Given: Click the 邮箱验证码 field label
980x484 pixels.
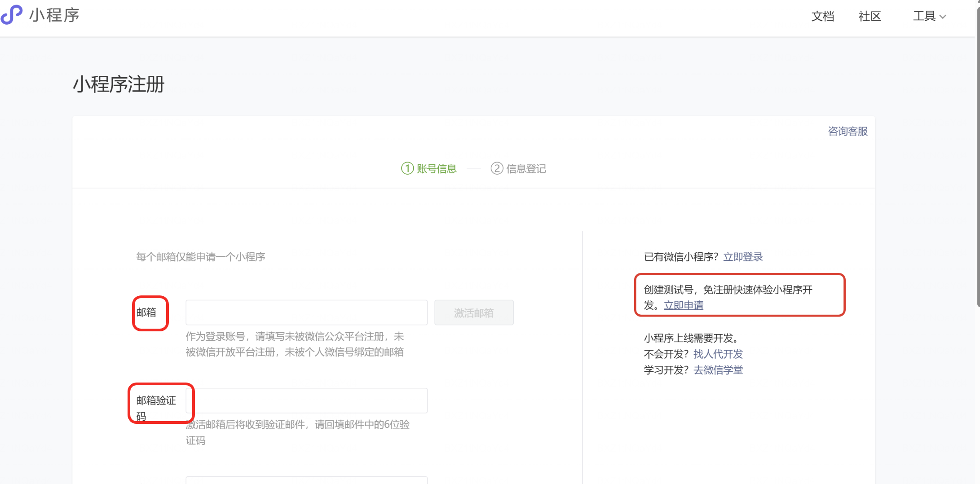Looking at the screenshot, I should click(156, 408).
